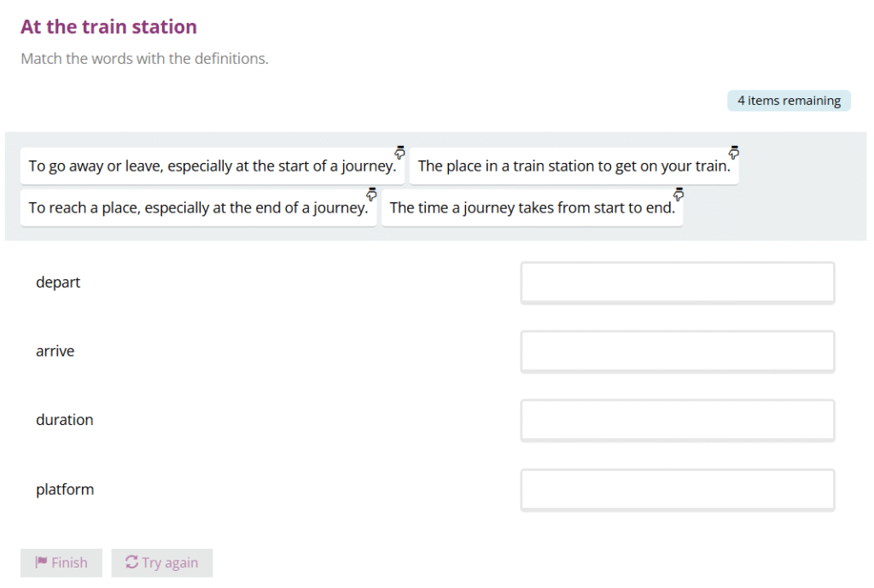Click the pin icon on the "time a journey takes" card
This screenshot has width=874, height=588.
click(679, 194)
